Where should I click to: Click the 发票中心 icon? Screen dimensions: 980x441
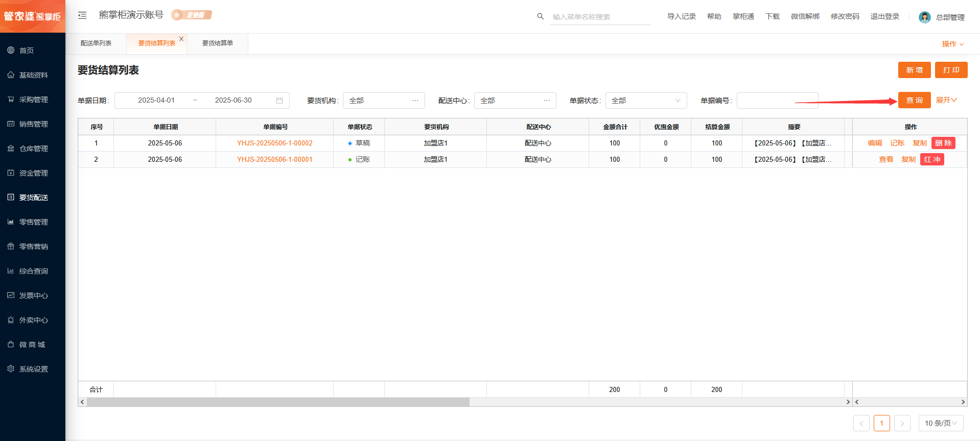[11, 295]
